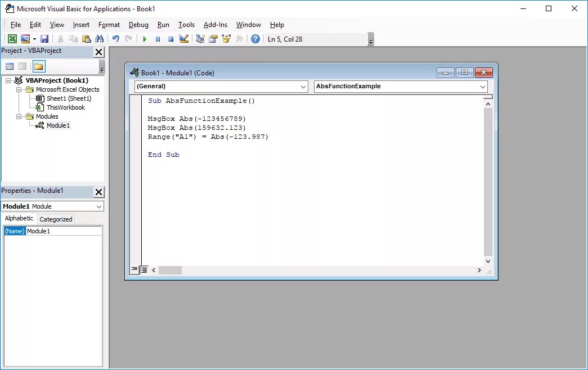Click horizontal scrollbar left arrow in code window
Screen dimensions: 588x370
click(154, 270)
